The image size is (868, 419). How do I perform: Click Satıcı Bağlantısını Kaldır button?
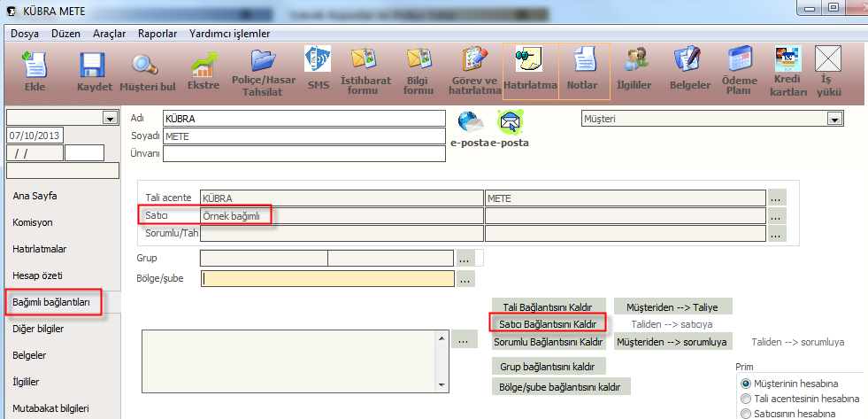click(548, 324)
